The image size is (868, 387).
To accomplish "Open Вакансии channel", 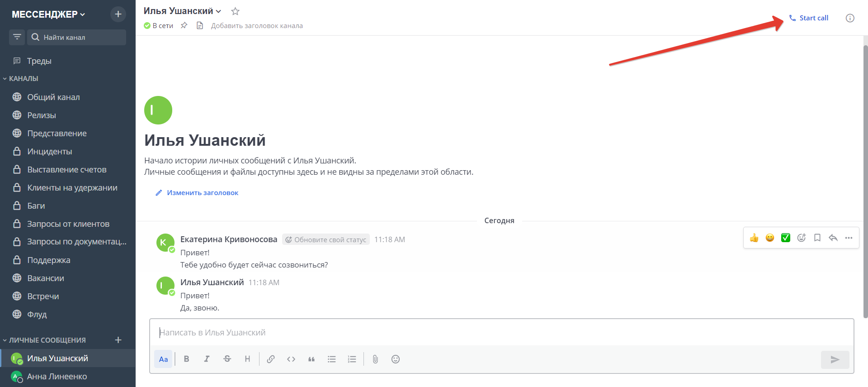I will click(68, 278).
